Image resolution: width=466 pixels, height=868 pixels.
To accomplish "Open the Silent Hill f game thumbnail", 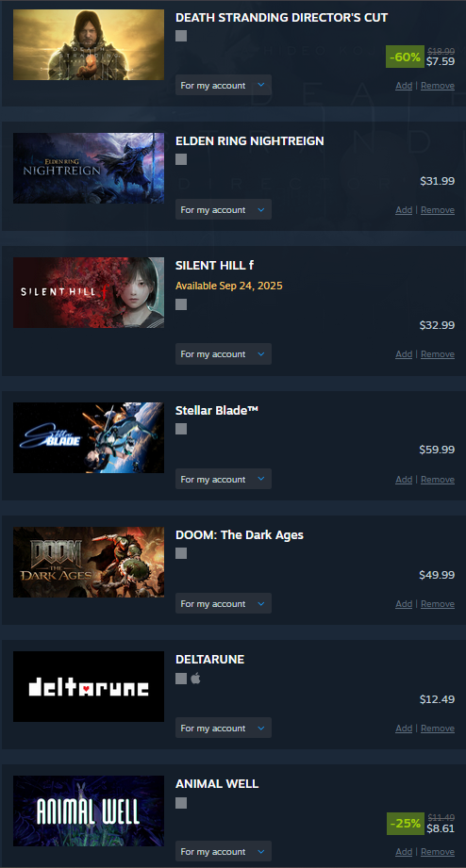I will click(89, 292).
